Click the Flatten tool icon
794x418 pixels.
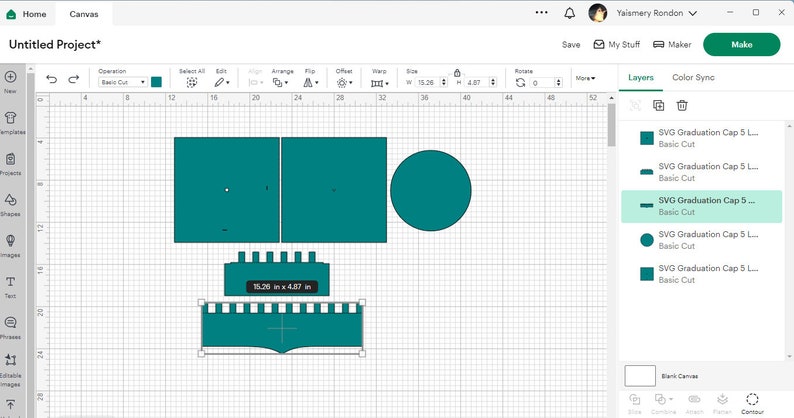pos(723,400)
